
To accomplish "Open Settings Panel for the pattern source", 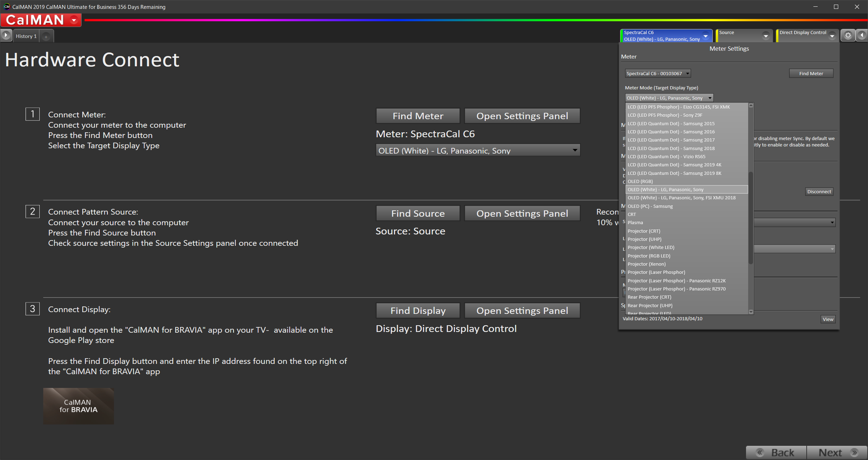I will pos(522,214).
